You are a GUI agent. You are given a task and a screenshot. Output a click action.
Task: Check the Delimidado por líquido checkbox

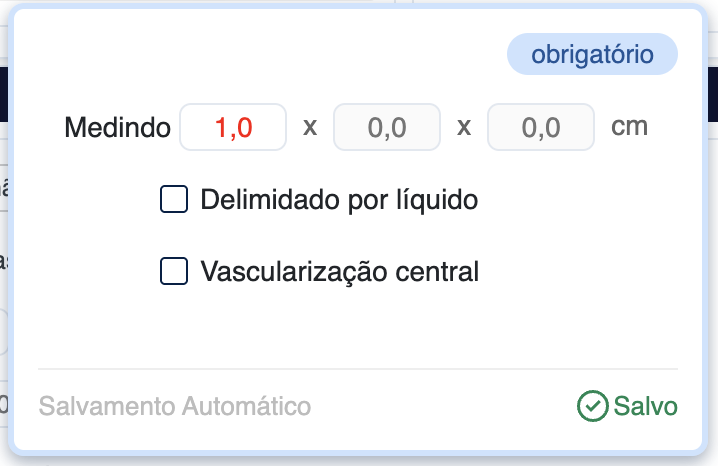pyautogui.click(x=175, y=200)
